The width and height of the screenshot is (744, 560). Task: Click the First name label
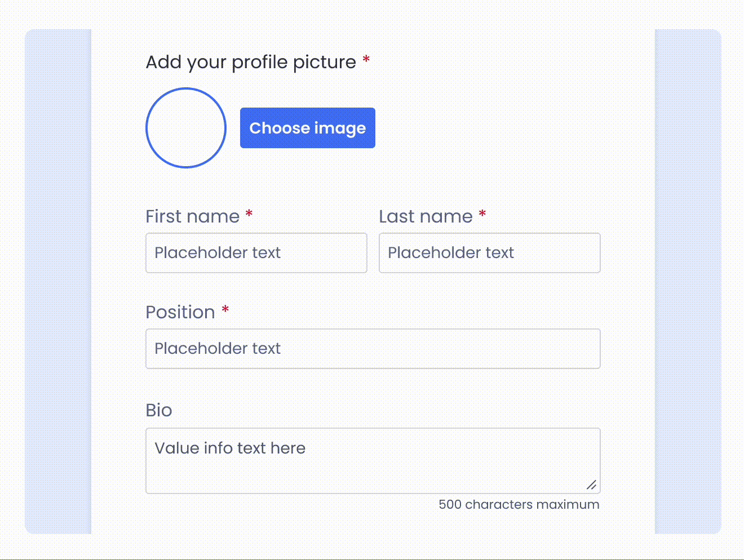point(192,216)
